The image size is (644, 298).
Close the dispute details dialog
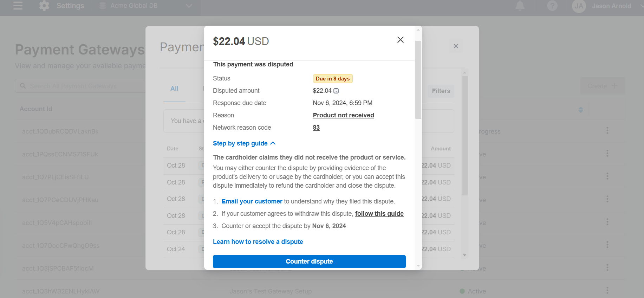point(400,40)
